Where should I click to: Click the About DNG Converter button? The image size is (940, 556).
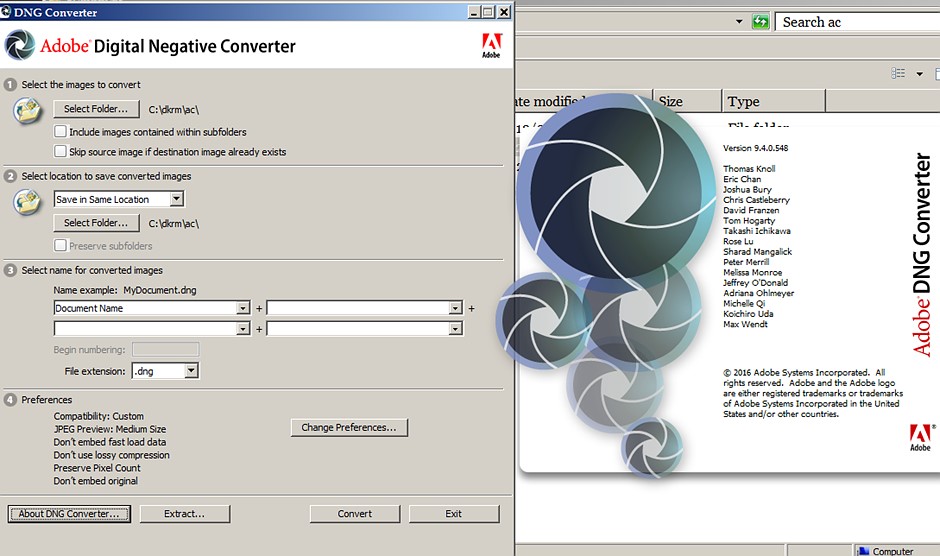click(69, 514)
